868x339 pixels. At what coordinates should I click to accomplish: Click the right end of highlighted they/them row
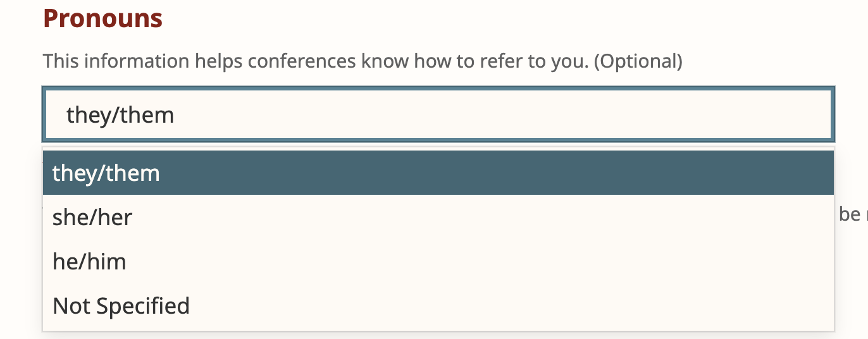[791, 173]
